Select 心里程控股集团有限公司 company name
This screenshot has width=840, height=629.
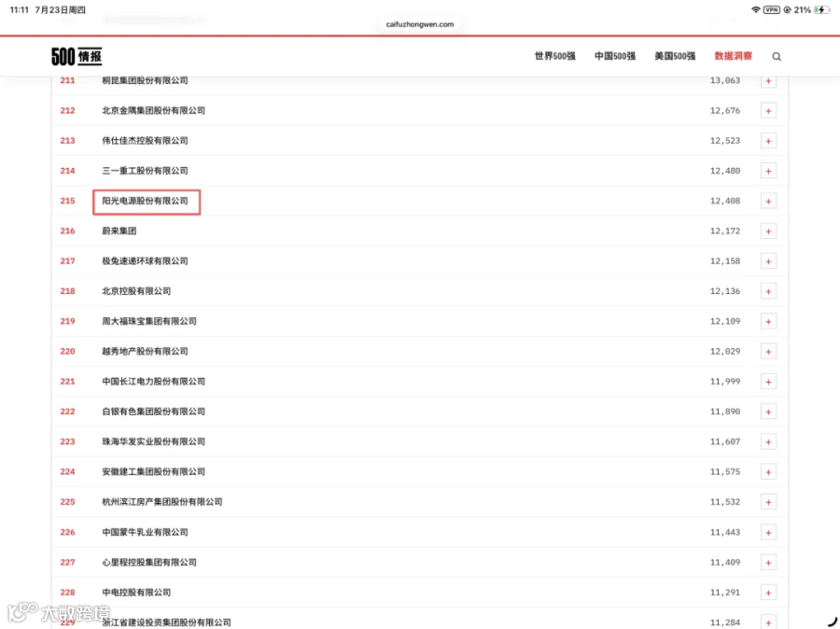pos(149,562)
